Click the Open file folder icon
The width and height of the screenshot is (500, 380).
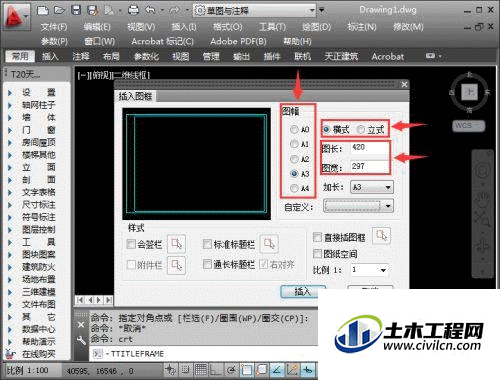coord(59,10)
